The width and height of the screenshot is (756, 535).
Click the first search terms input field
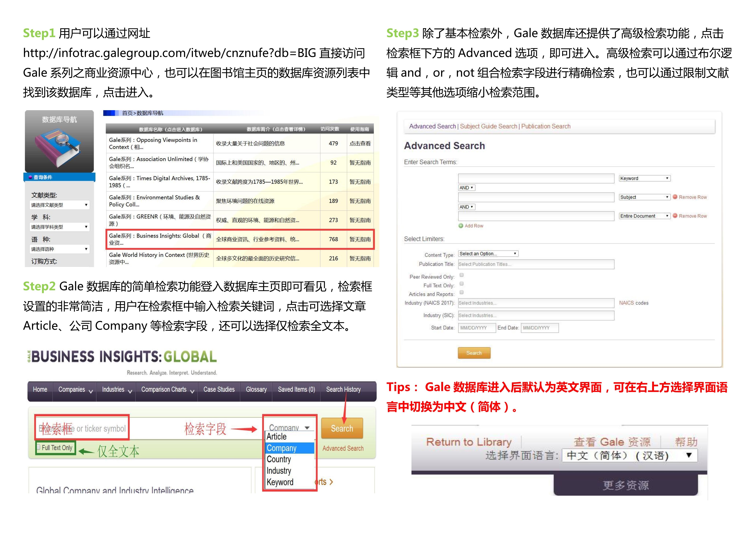536,178
